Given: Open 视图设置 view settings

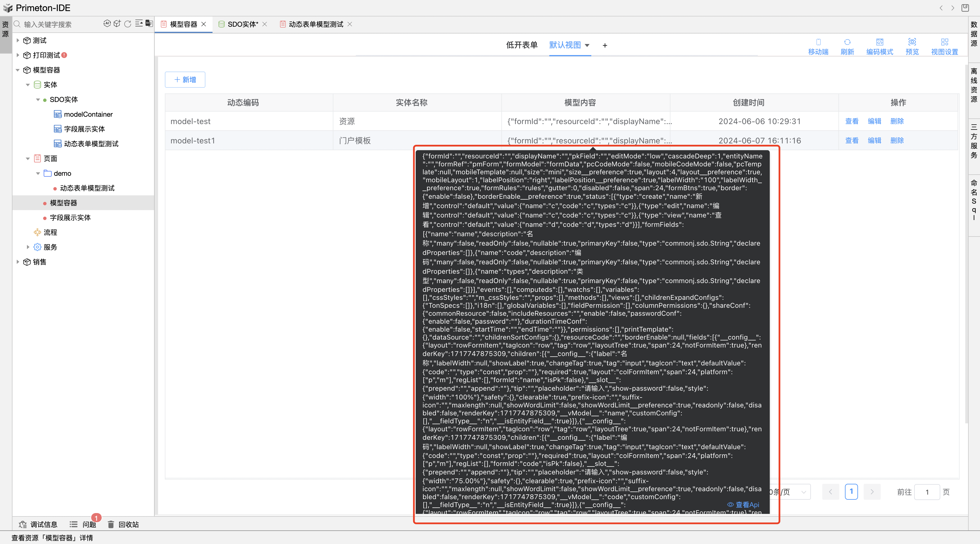Looking at the screenshot, I should [944, 47].
